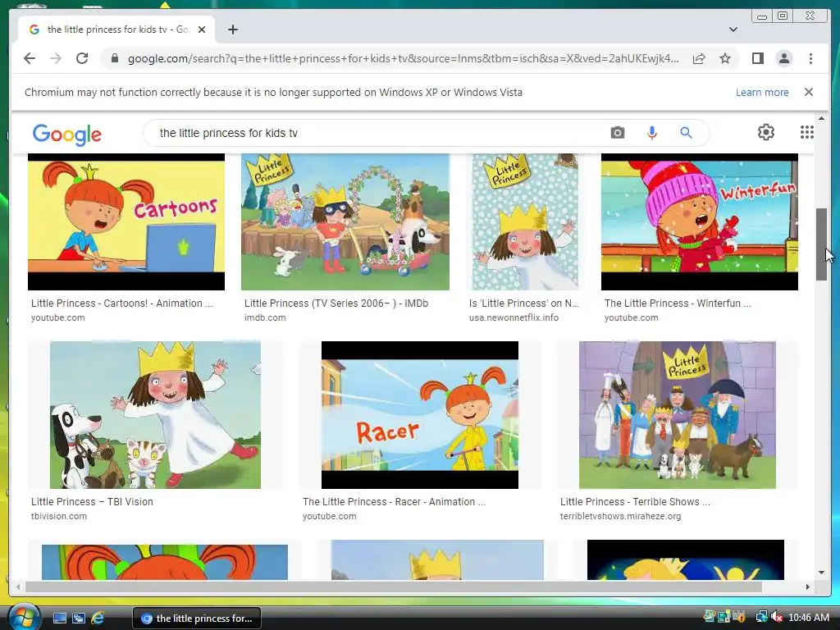
Task: Click the usa.newonnetflix.info source text
Action: point(514,317)
